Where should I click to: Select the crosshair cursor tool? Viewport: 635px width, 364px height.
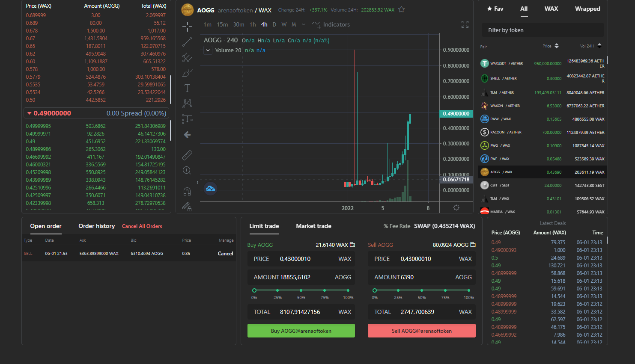(187, 27)
